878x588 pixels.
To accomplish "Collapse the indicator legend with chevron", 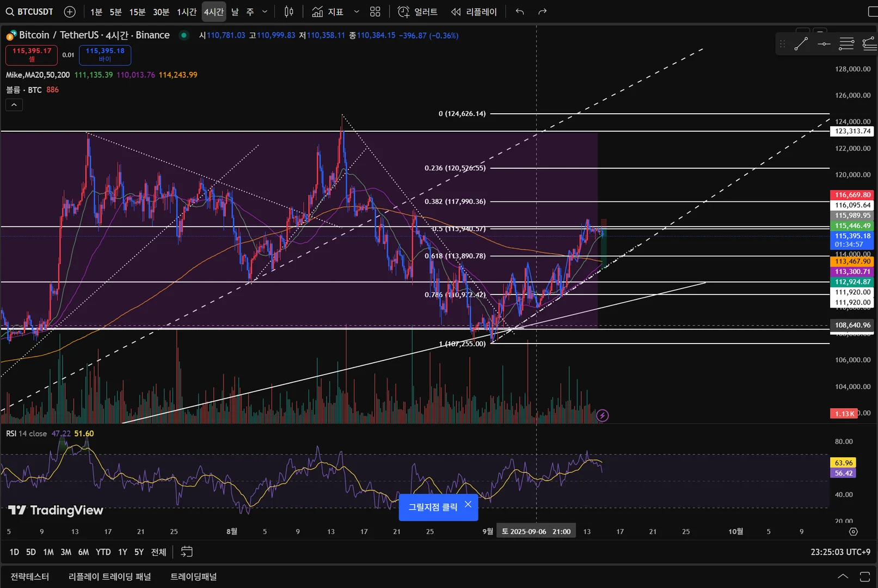I will (14, 105).
